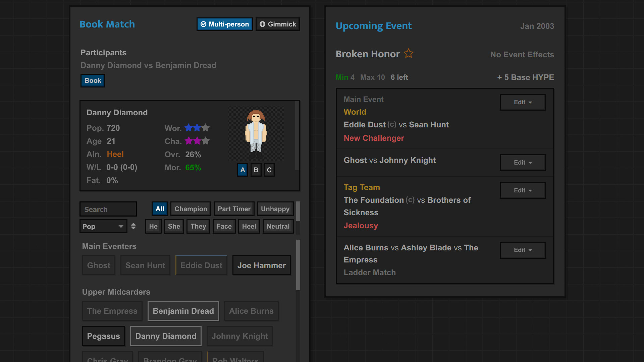Click Book button to confirm the match

93,80
